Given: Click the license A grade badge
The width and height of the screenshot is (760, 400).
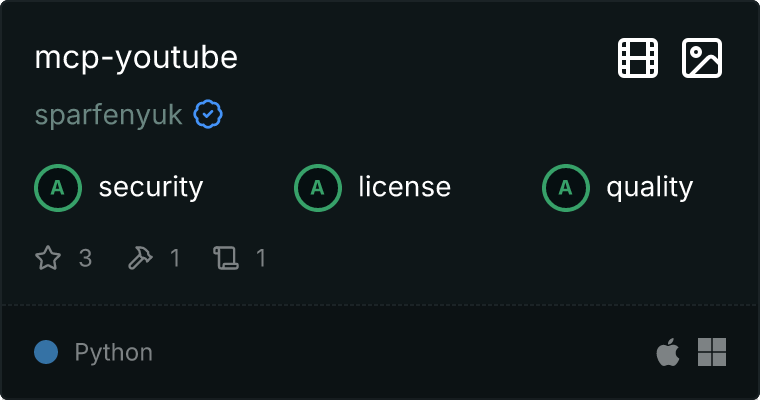Looking at the screenshot, I should click(x=318, y=187).
